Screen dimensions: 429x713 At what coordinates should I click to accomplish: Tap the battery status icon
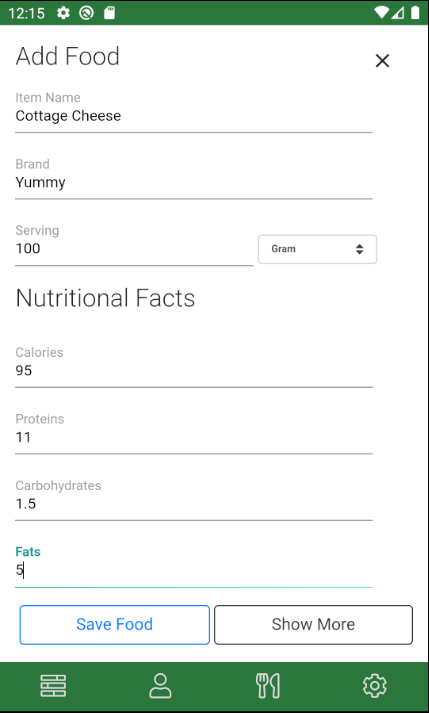pos(415,13)
